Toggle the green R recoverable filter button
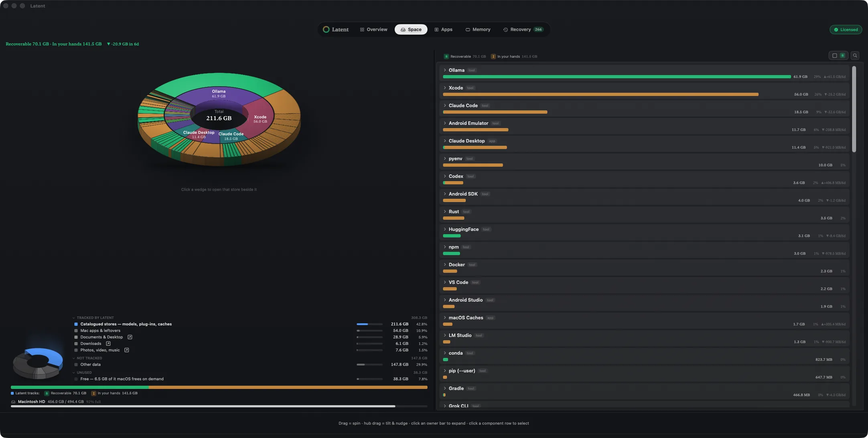The height and width of the screenshot is (438, 868). click(842, 56)
